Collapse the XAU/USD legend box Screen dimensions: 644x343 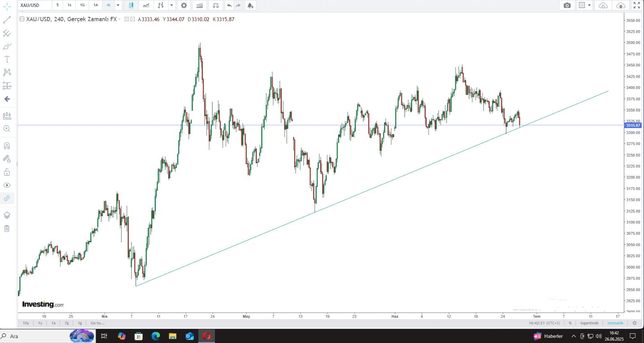coord(22,19)
